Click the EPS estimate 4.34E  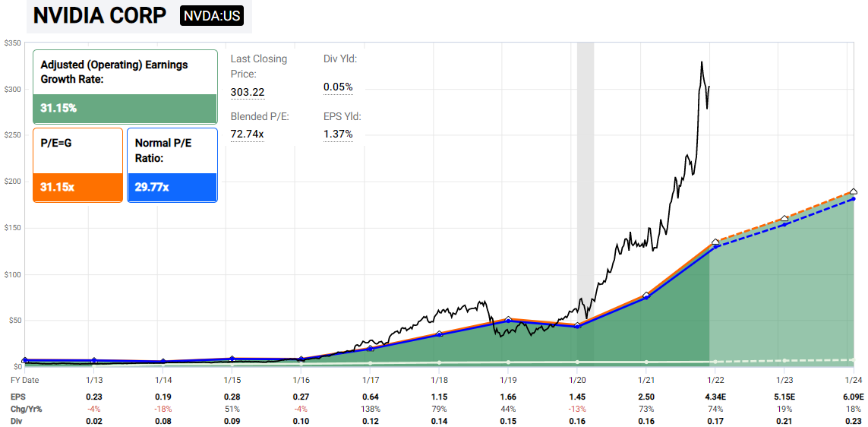pos(715,397)
